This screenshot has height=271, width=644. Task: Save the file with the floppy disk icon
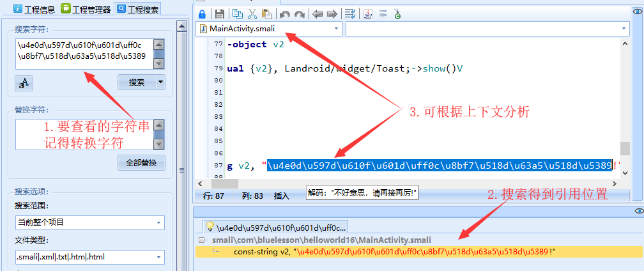point(220,13)
